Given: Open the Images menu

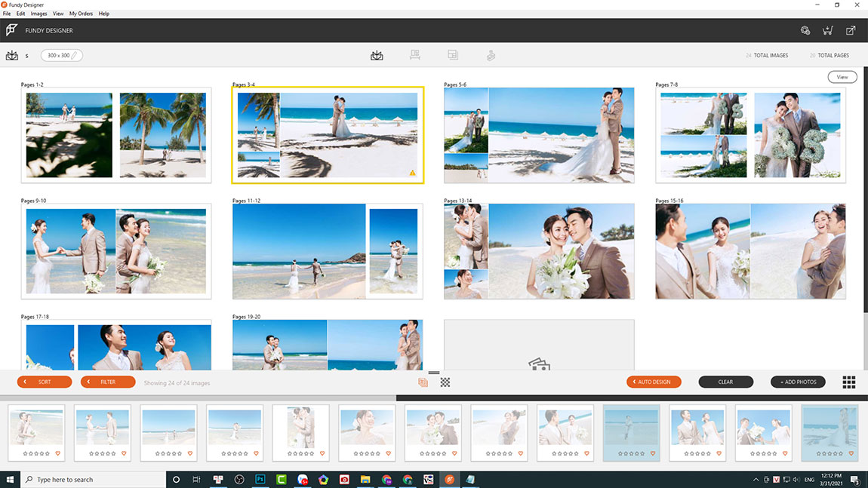Looking at the screenshot, I should pyautogui.click(x=38, y=14).
